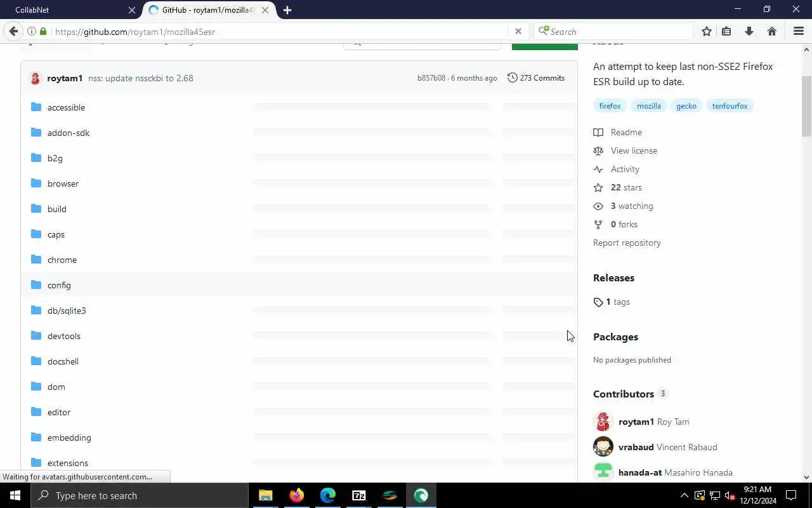Open the browser folder
This screenshot has height=508, width=812.
point(63,184)
